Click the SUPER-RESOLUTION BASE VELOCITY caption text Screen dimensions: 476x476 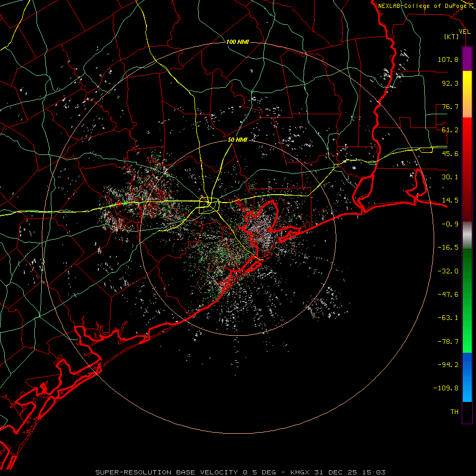(167, 472)
